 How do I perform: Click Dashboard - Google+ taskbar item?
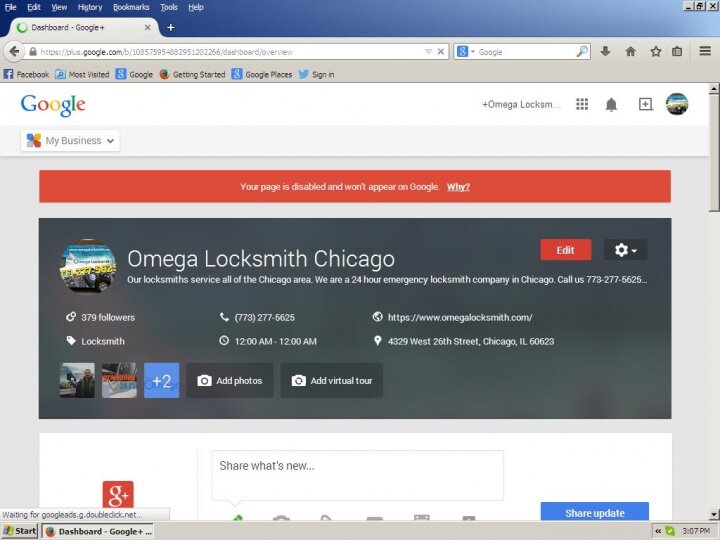pyautogui.click(x=99, y=531)
